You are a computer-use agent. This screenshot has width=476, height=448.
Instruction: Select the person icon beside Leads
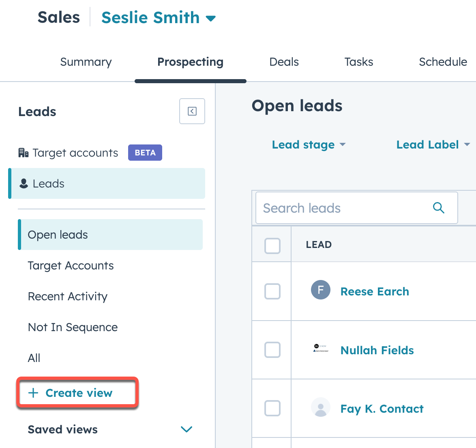point(23,183)
